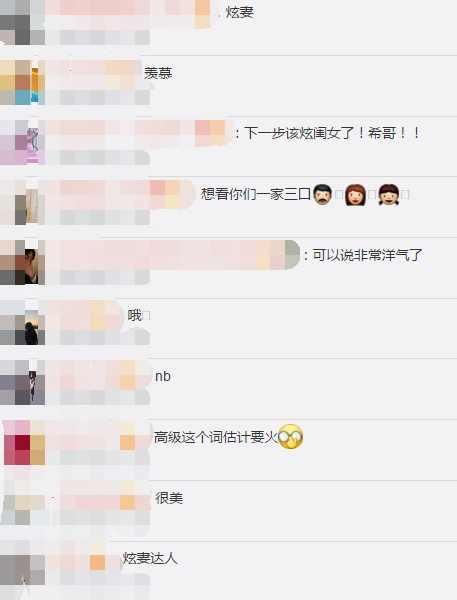Click the comment text 可以说非常洋气了

[x=367, y=255]
